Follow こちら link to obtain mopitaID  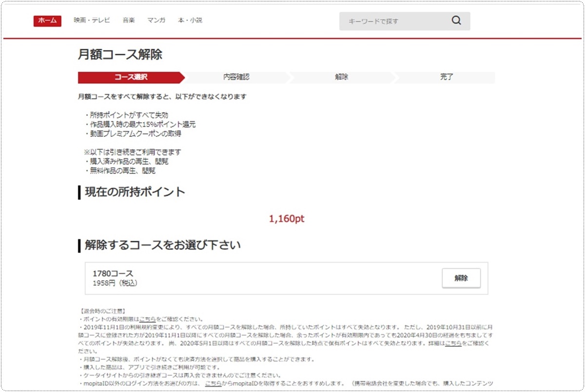click(x=213, y=384)
